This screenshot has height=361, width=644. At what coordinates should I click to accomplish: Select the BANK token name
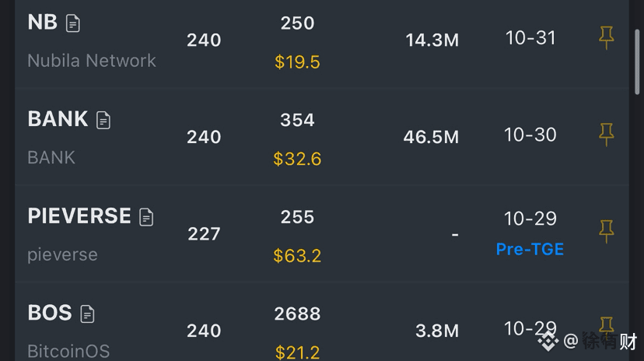pyautogui.click(x=58, y=119)
